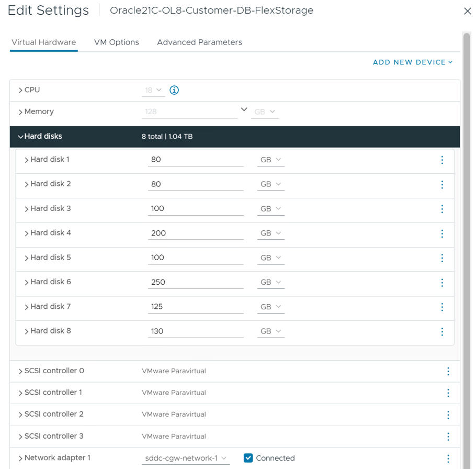The image size is (476, 469).
Task: Expand the SCSI controller 1 row
Action: [20, 393]
